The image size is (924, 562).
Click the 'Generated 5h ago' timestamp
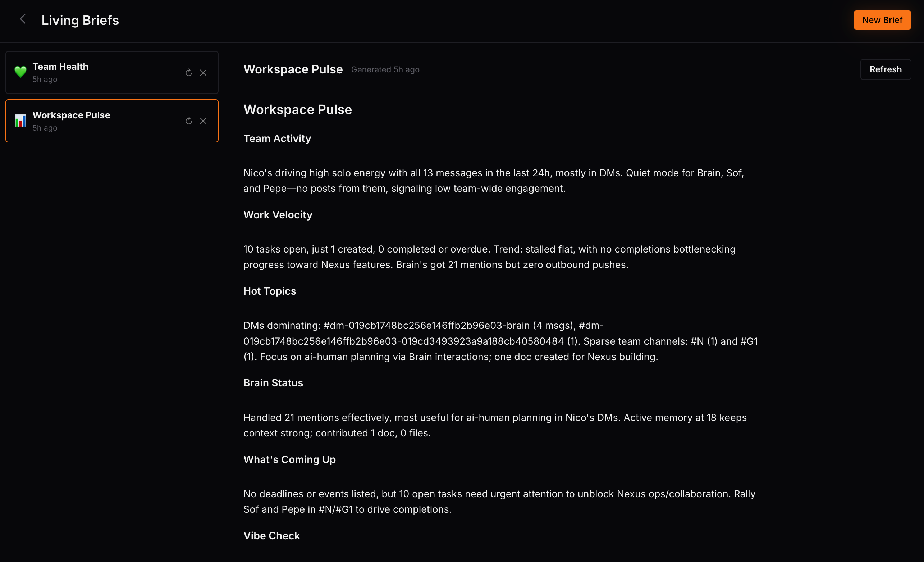click(385, 69)
